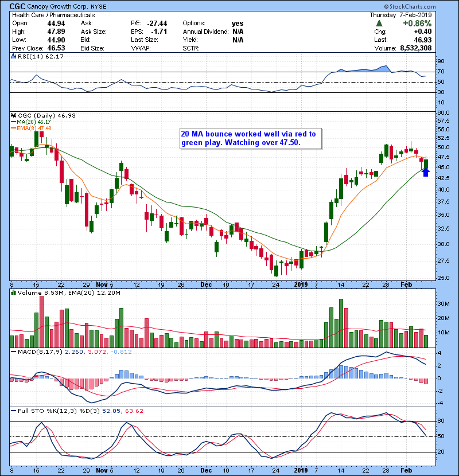Image resolution: width=459 pixels, height=476 pixels.
Task: Select the Low value 44.90
Action: coord(56,40)
